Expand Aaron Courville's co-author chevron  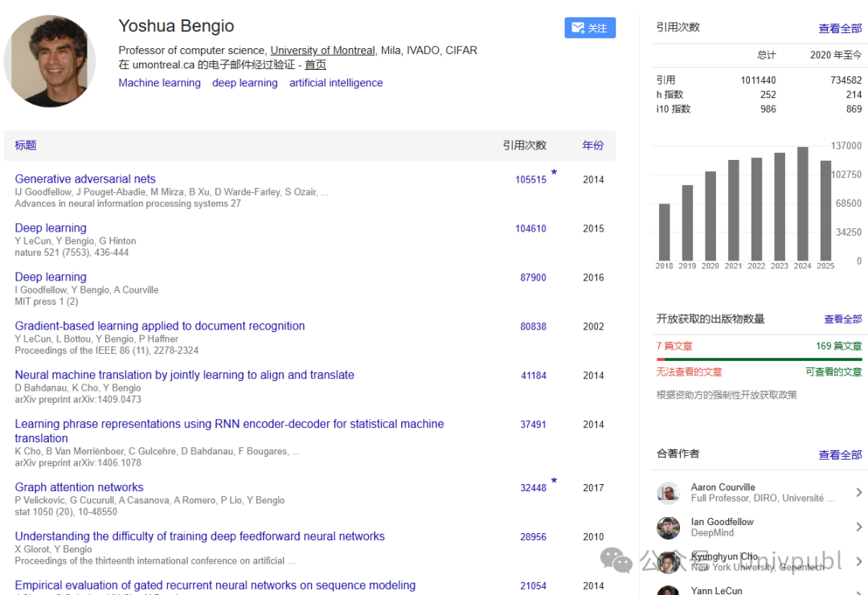coord(858,493)
